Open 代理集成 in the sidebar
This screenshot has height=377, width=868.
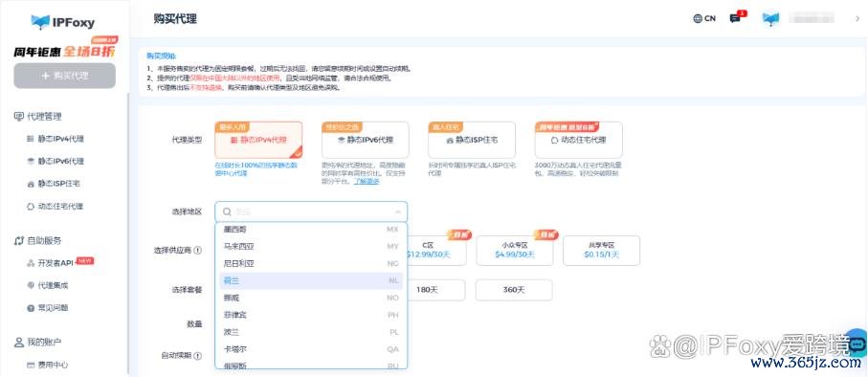(x=54, y=285)
